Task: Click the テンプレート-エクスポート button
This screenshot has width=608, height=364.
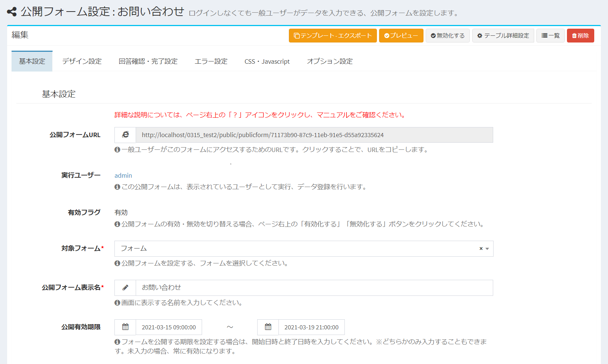Action: pyautogui.click(x=333, y=36)
